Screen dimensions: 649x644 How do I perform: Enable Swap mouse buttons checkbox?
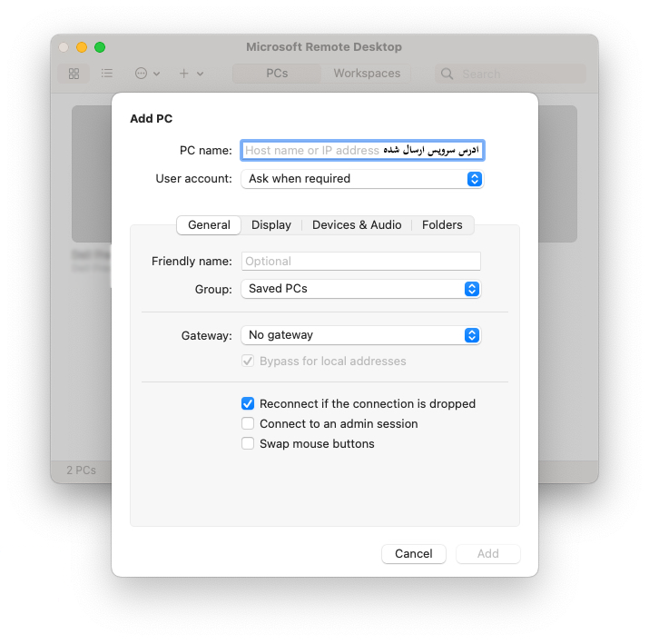pos(248,443)
